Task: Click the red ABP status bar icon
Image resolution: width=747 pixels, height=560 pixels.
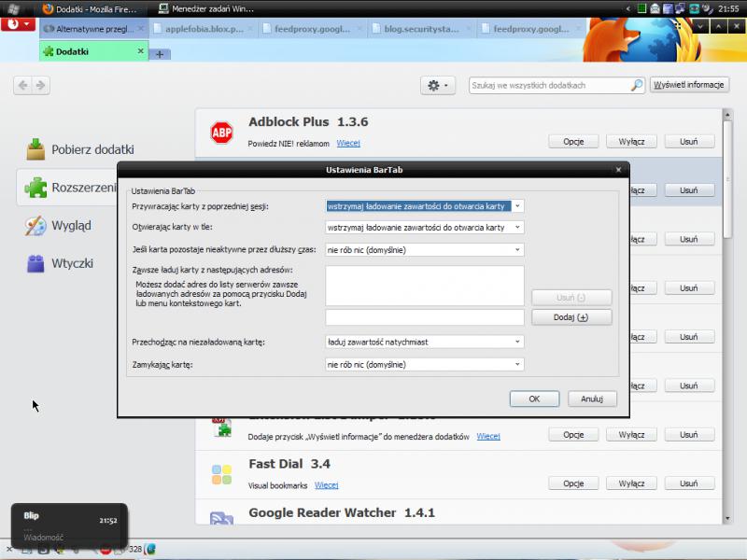Action: click(x=106, y=550)
